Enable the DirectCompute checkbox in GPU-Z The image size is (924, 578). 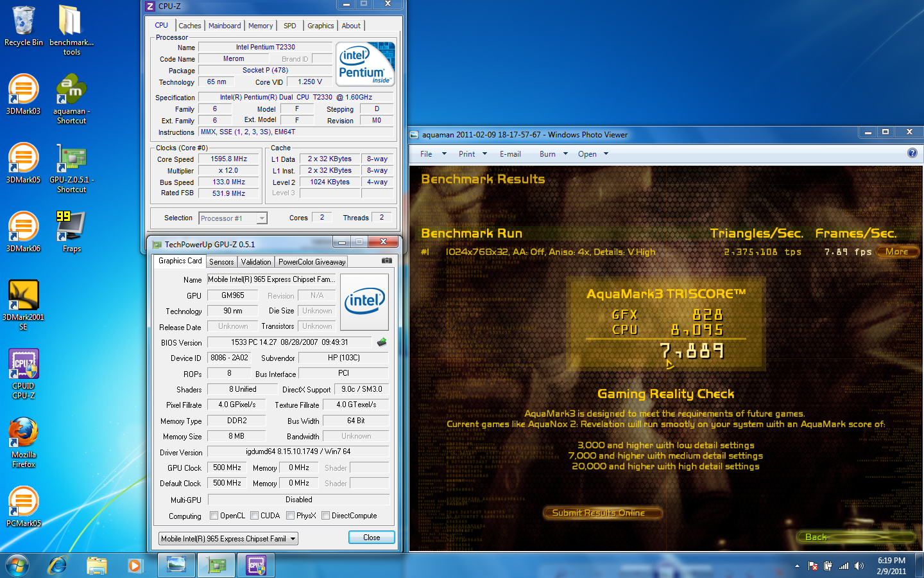[x=326, y=516]
